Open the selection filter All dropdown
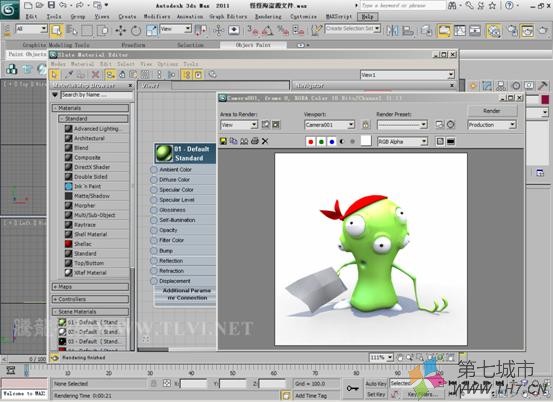This screenshot has height=402, width=553. 31,29
